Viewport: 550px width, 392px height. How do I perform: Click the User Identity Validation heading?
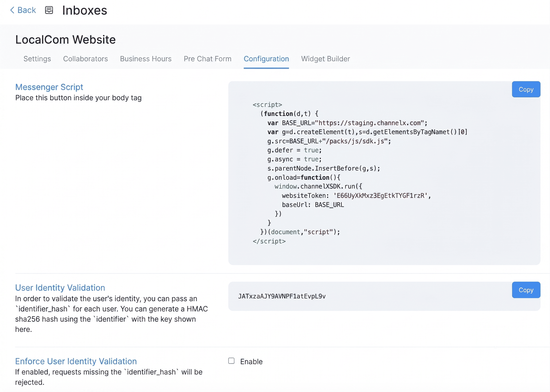coord(60,288)
